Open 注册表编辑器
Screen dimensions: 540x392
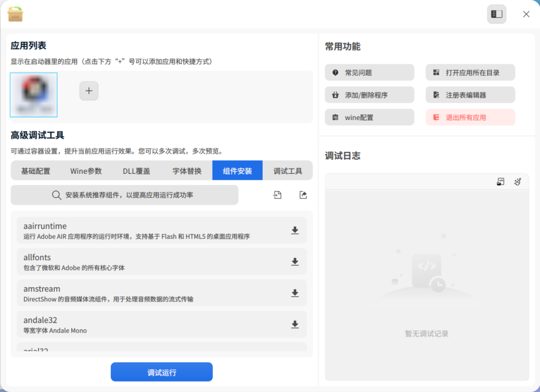coord(470,95)
